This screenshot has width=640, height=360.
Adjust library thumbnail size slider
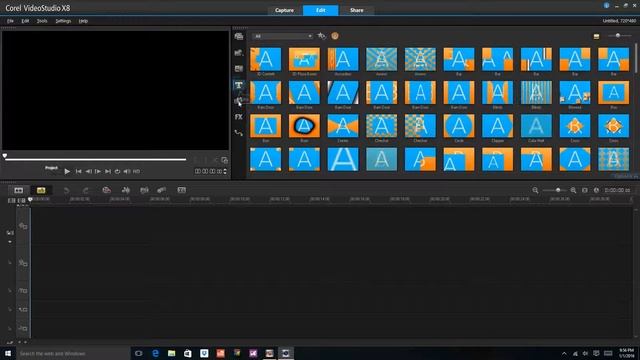618,36
